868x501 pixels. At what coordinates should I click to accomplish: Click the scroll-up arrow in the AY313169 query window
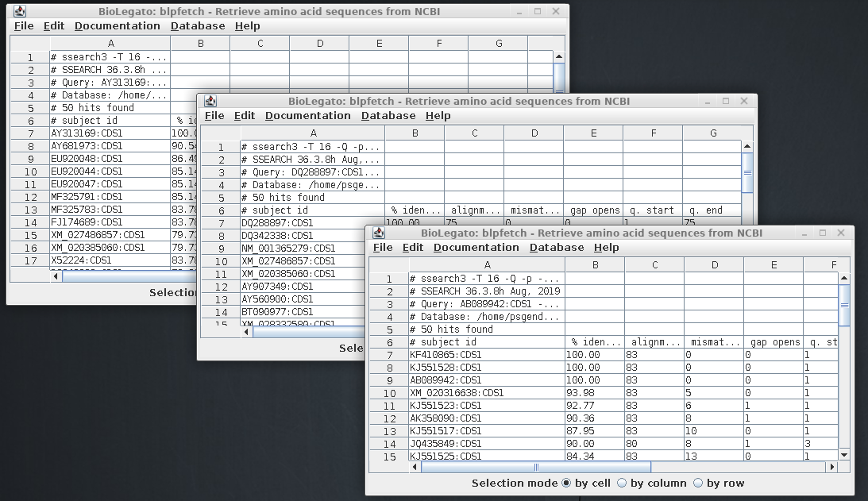(x=558, y=56)
